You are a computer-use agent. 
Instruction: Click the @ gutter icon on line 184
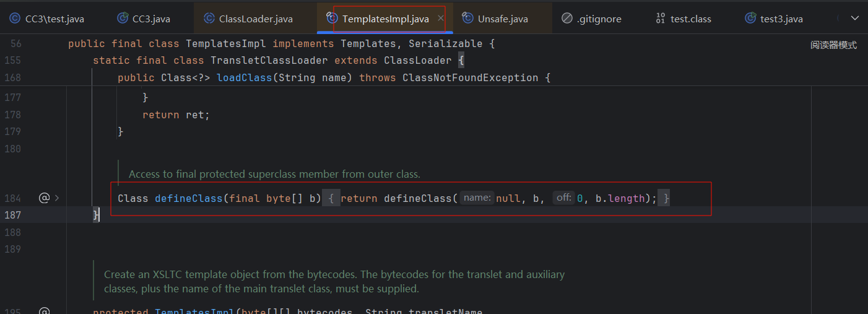[x=44, y=198]
